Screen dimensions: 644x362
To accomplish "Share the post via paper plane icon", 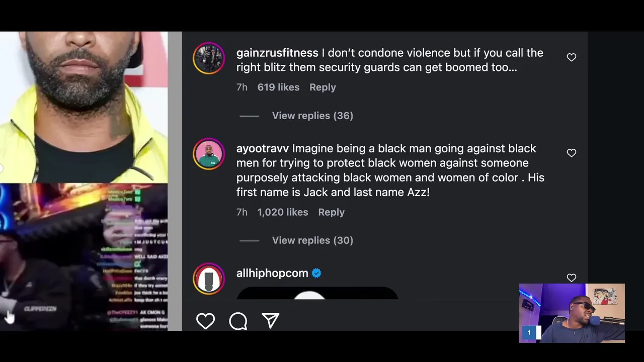I will click(270, 320).
